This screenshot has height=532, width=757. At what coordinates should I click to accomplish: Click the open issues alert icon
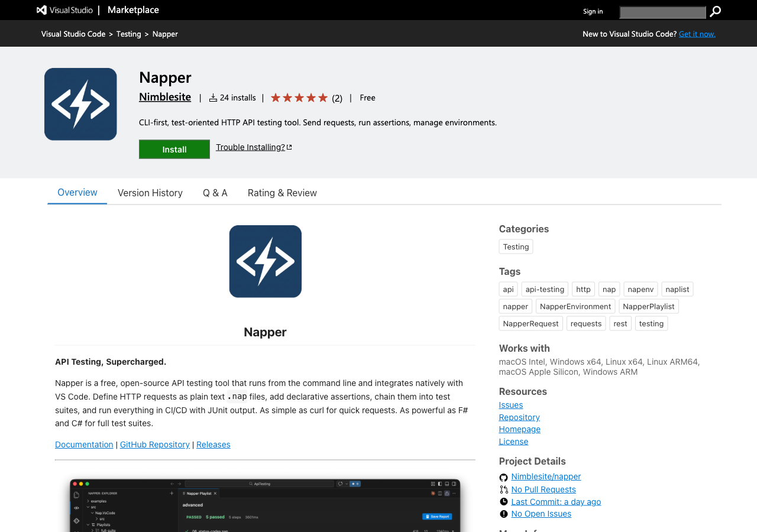(x=504, y=514)
